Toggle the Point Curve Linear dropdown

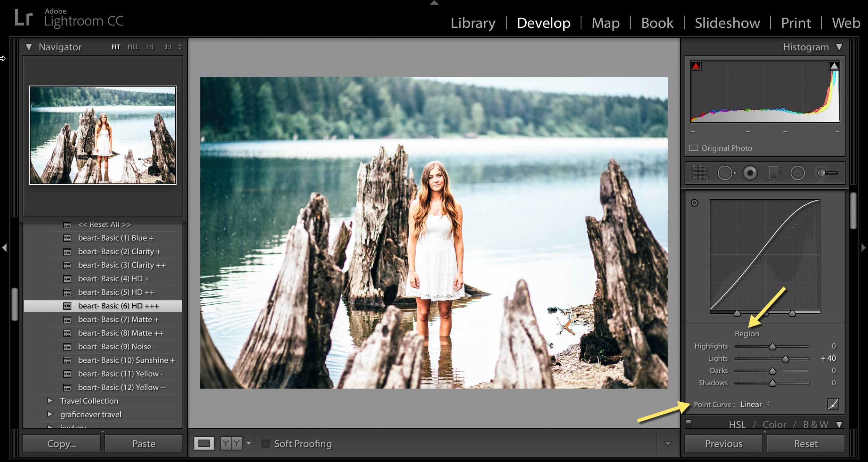pos(756,405)
